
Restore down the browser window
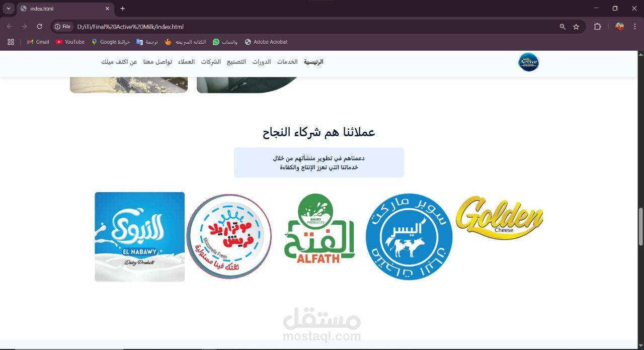[x=615, y=9]
